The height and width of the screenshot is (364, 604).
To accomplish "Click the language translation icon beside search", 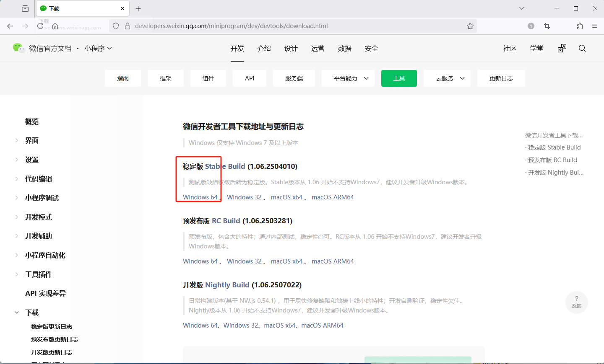I will click(x=562, y=48).
